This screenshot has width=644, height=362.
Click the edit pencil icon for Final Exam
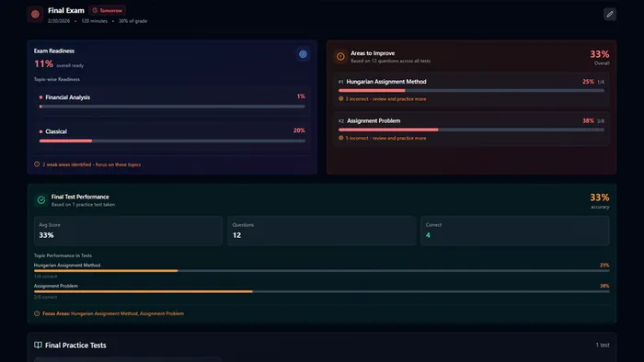pyautogui.click(x=609, y=15)
